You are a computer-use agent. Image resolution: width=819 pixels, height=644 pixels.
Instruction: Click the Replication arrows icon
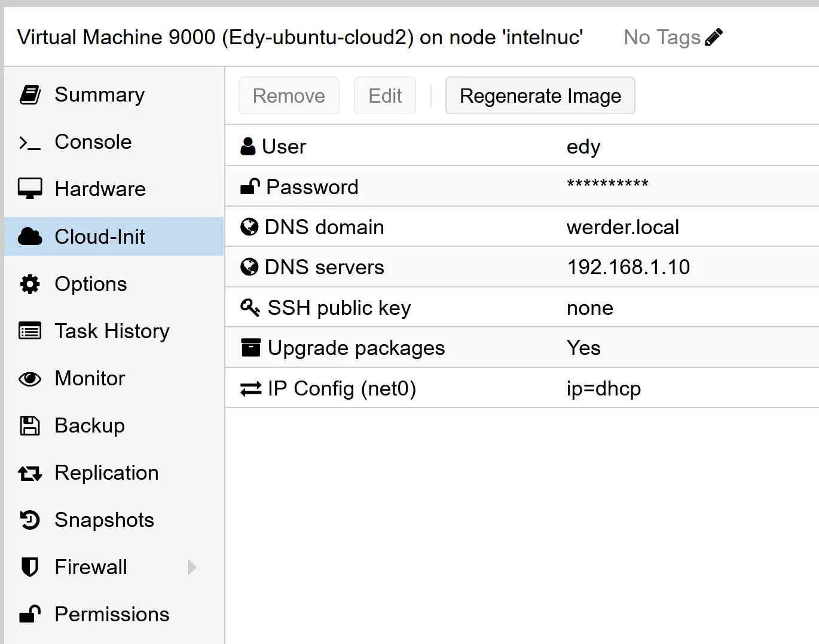pos(29,473)
